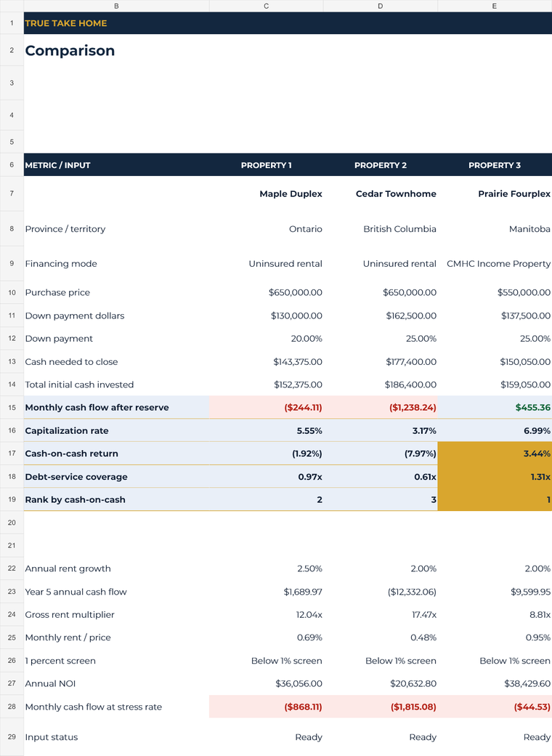Select the 17.47x rent multiplier cell
552x756 pixels.
[x=380, y=614]
